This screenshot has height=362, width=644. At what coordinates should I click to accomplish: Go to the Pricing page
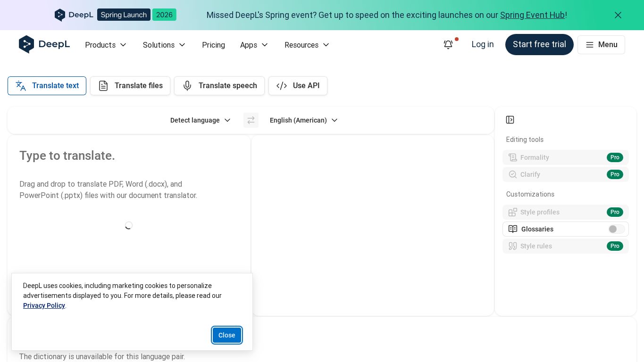click(x=213, y=45)
